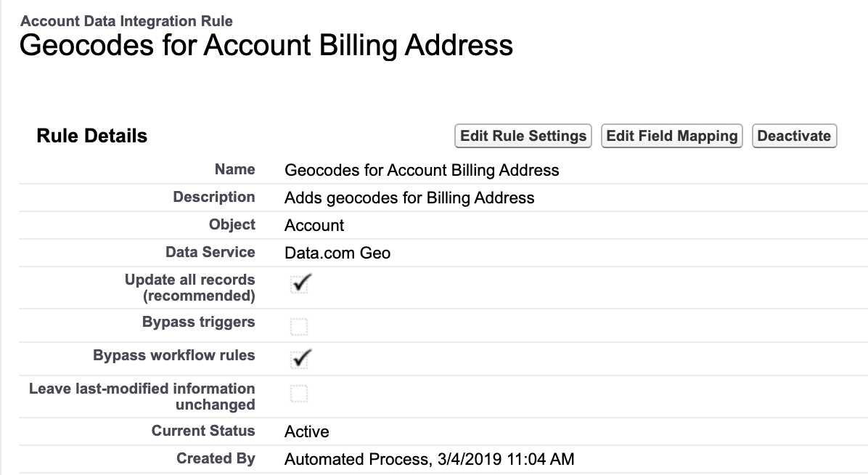Image resolution: width=868 pixels, height=475 pixels.
Task: Check Leave last-modified information unchanged box
Action: (299, 394)
